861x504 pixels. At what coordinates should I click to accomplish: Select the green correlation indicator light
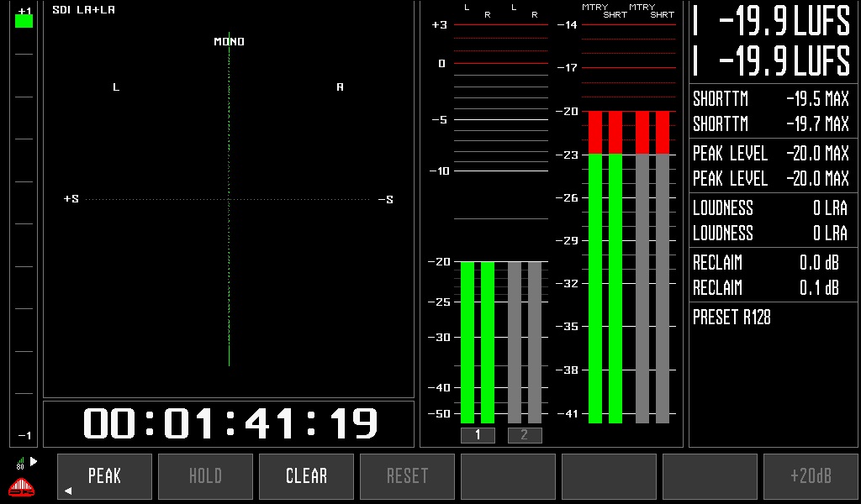click(24, 19)
